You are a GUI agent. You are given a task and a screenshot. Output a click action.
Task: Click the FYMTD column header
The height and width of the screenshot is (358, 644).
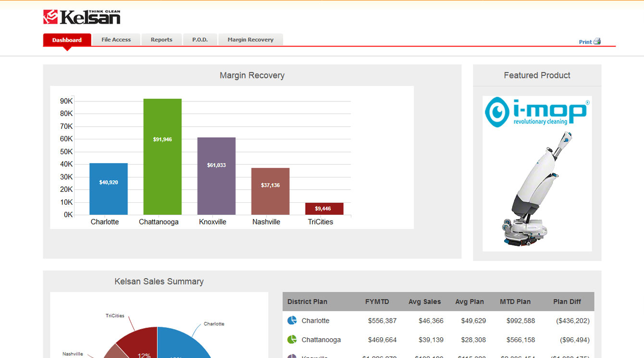click(377, 302)
